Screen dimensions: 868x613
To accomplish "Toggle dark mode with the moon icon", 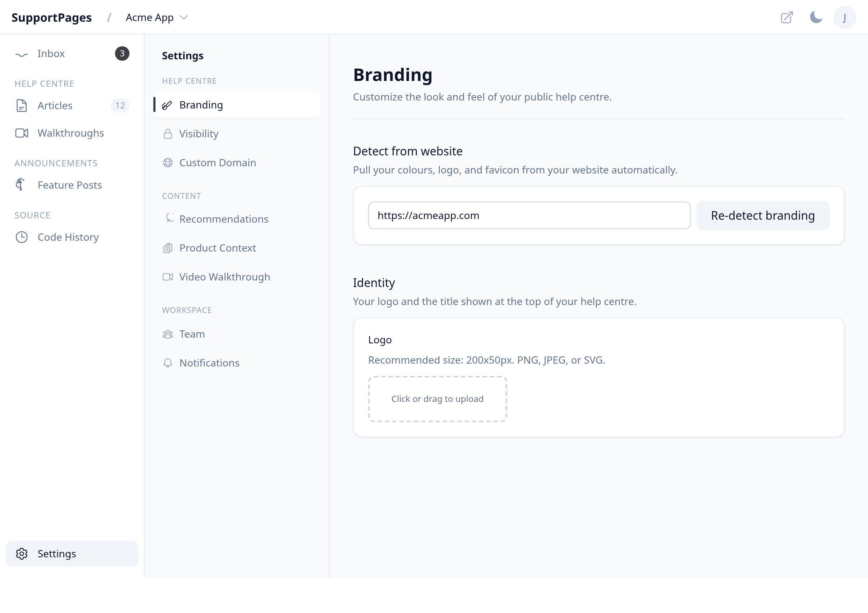I will click(x=816, y=17).
